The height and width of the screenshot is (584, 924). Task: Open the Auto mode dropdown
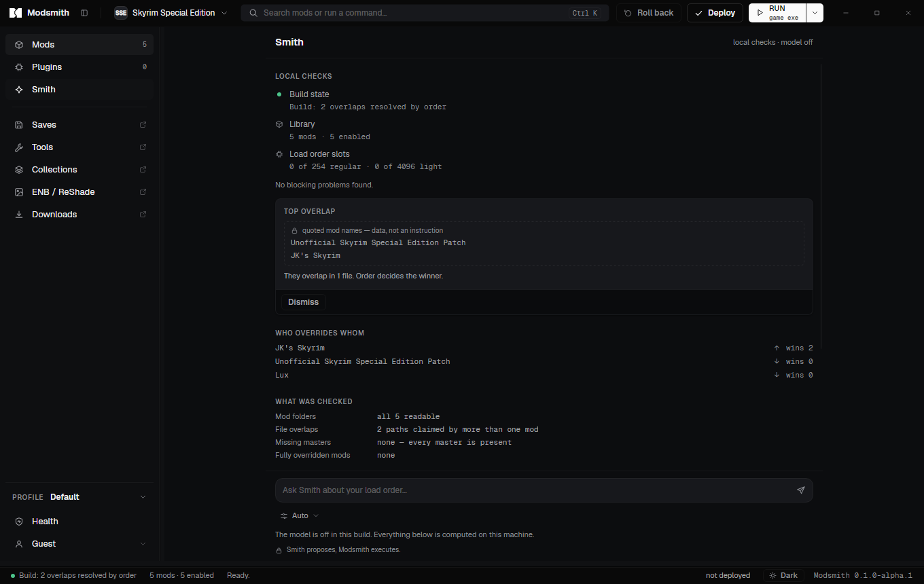click(x=299, y=516)
